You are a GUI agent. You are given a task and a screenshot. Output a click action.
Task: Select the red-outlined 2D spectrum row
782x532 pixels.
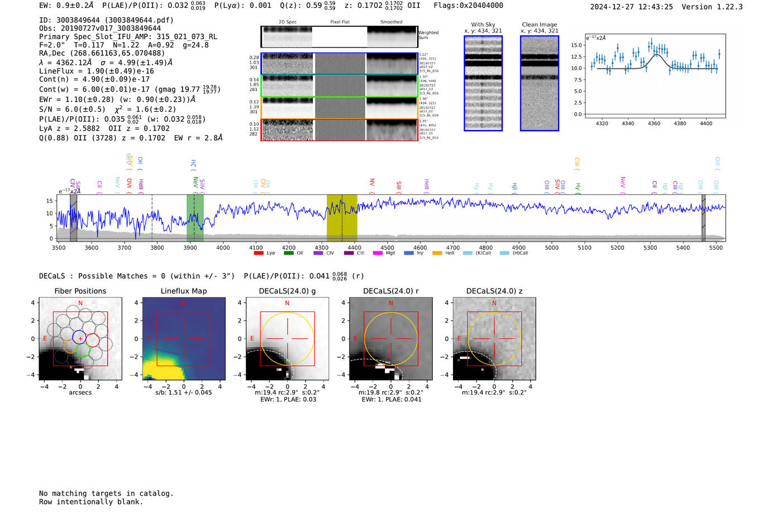(x=339, y=130)
